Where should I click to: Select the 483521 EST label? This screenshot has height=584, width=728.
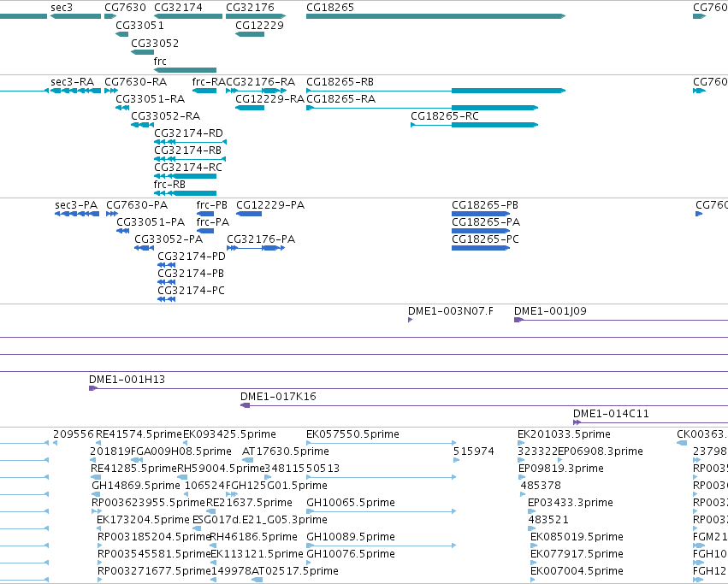548,520
